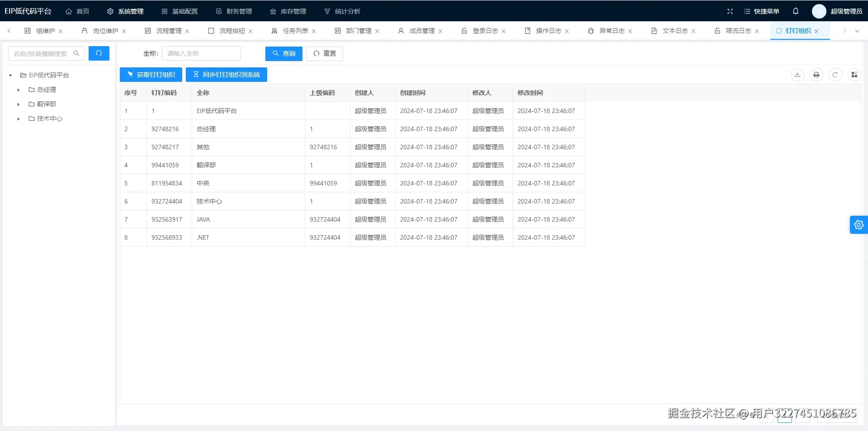Image resolution: width=868 pixels, height=431 pixels.
Task: Close the 文本日志 tab
Action: [x=693, y=31]
